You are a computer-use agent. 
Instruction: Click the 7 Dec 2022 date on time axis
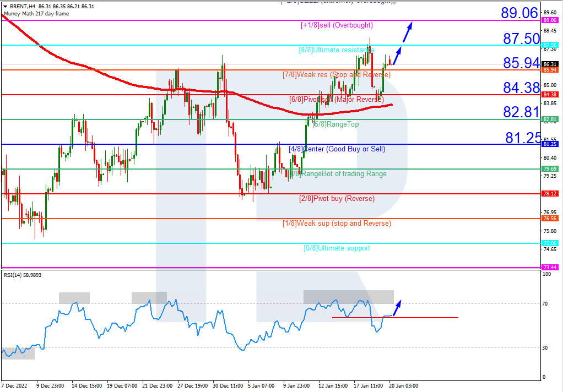click(15, 385)
